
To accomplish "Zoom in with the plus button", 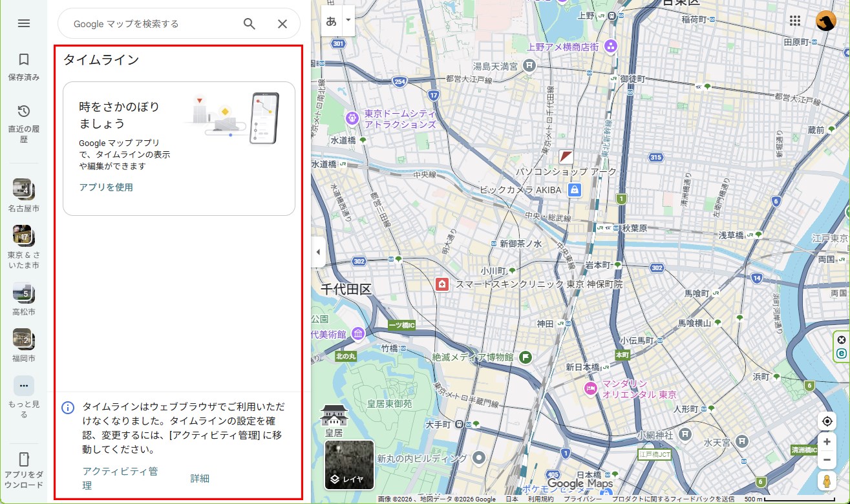I will pos(827,442).
